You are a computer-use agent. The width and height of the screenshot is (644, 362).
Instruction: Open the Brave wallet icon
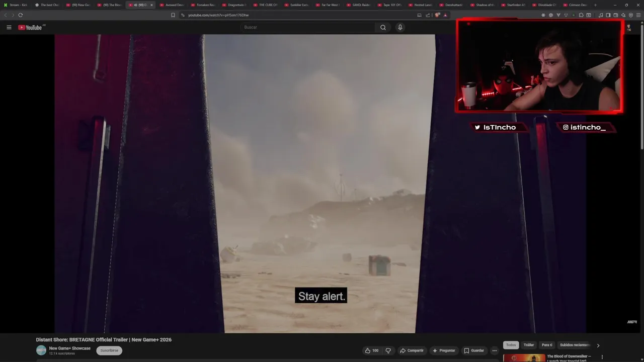tap(616, 15)
